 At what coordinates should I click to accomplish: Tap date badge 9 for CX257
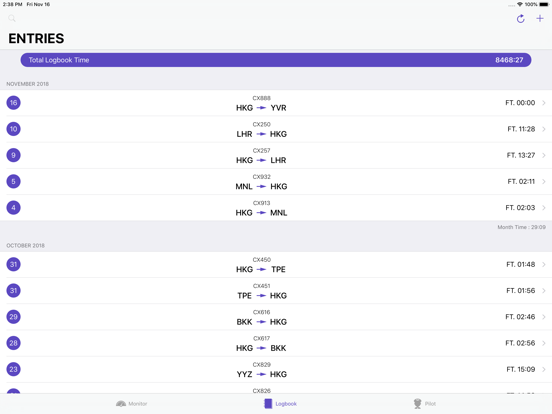point(13,155)
